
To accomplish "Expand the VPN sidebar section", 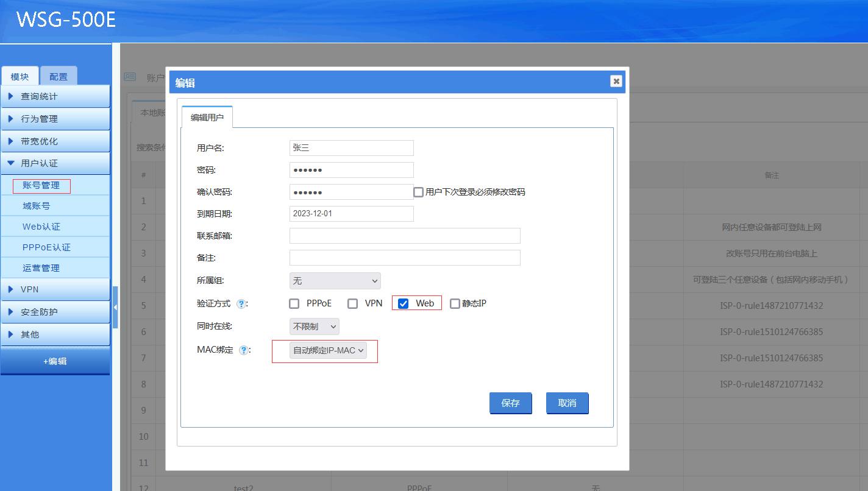I will pyautogui.click(x=55, y=289).
